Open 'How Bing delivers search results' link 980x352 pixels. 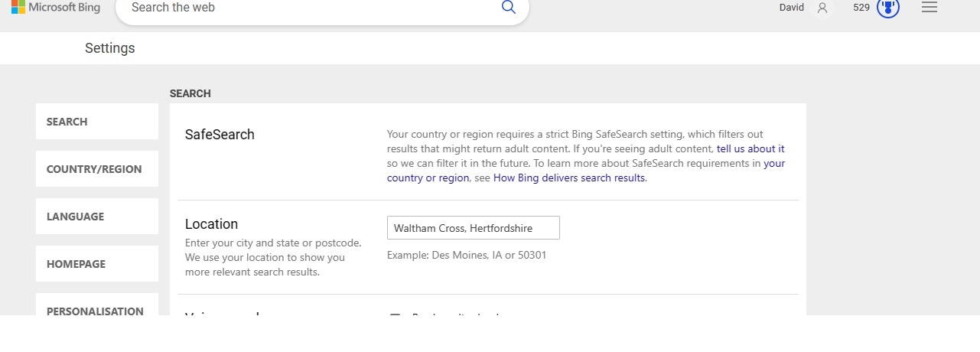click(x=569, y=178)
